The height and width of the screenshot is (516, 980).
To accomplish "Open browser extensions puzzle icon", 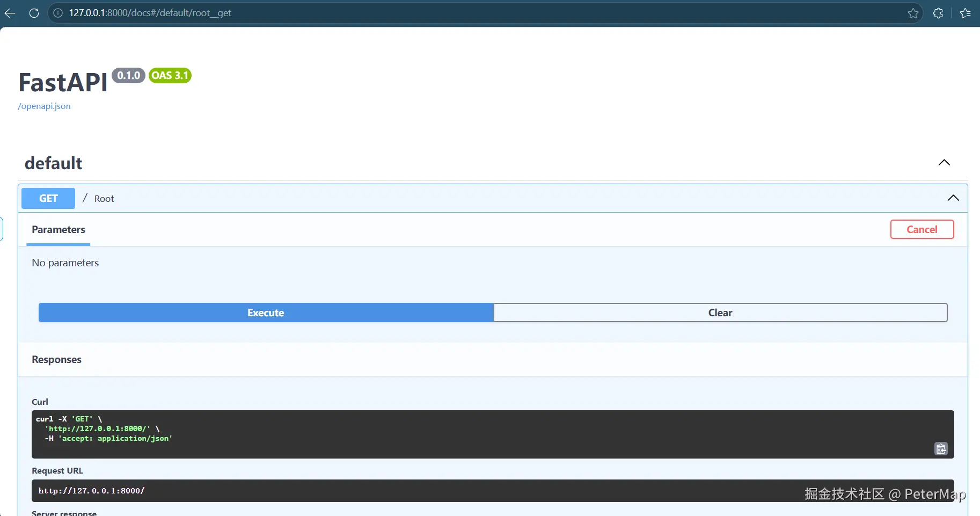I will pos(938,13).
